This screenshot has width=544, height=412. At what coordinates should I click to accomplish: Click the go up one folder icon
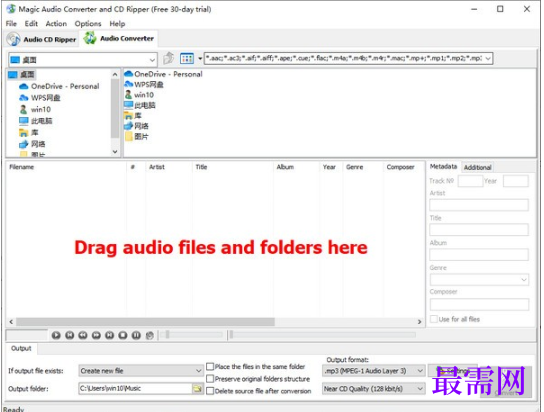pyautogui.click(x=169, y=58)
